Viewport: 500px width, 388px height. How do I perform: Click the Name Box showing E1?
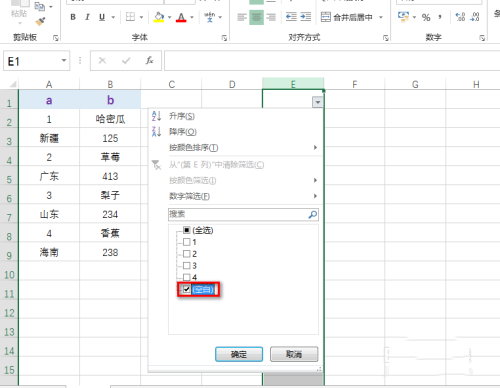click(x=32, y=61)
